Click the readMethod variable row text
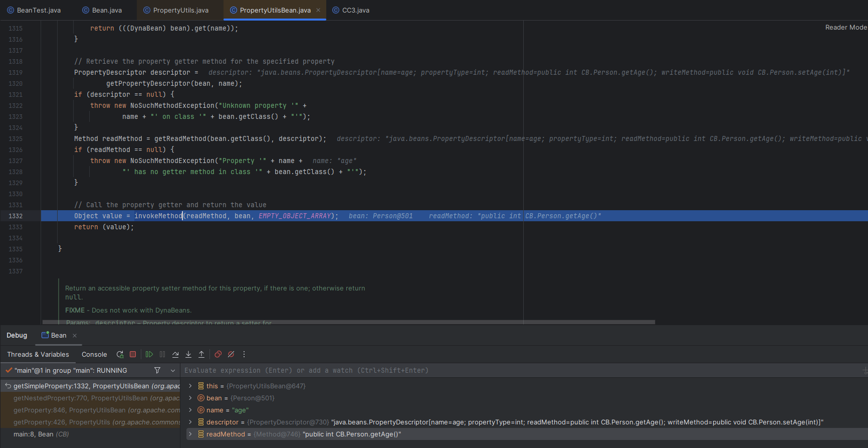Viewport: 868px width, 448px height. [304, 434]
